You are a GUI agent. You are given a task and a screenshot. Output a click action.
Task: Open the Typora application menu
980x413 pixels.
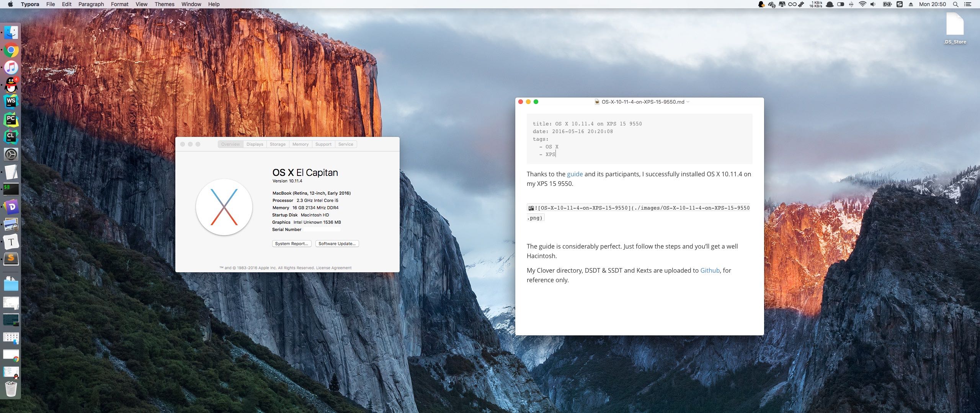[x=30, y=4]
